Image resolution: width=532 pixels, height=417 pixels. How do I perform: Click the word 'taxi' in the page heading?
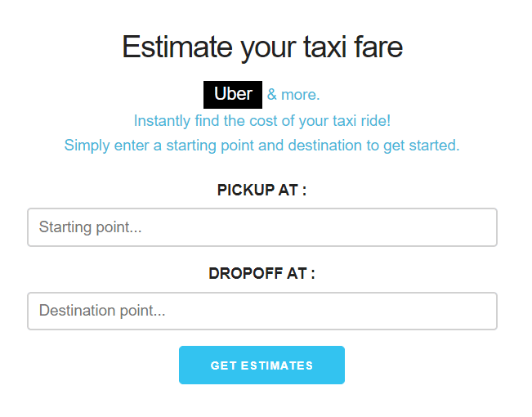click(x=324, y=47)
